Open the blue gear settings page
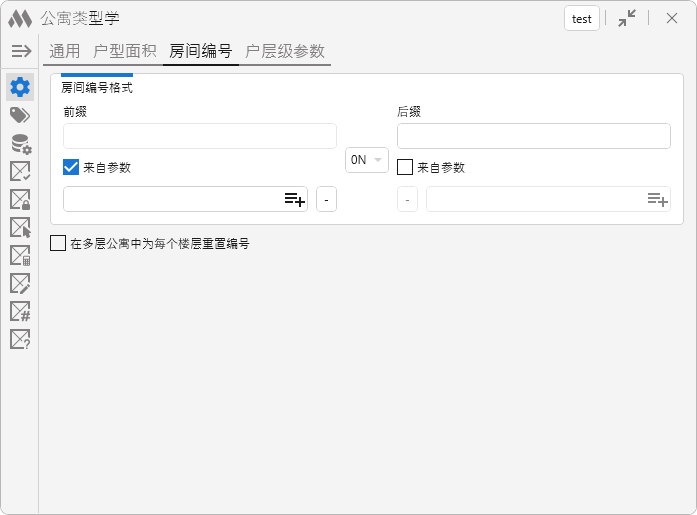697x515 pixels. [x=20, y=87]
